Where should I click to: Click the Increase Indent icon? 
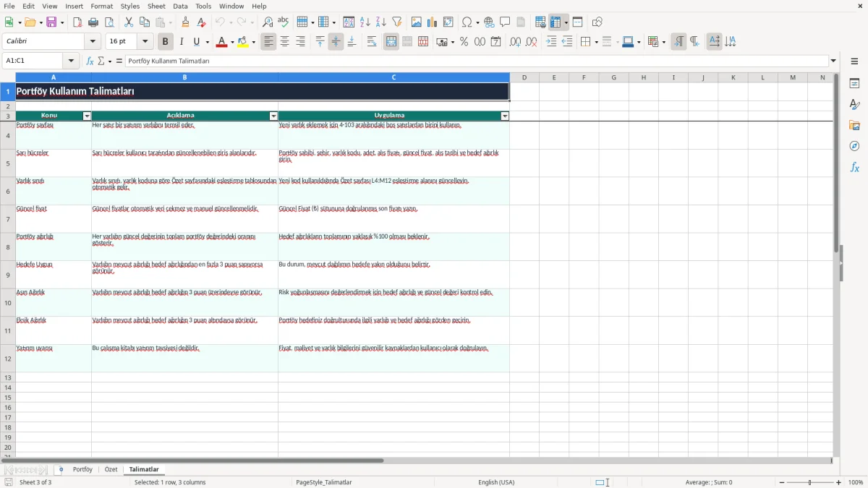pyautogui.click(x=551, y=42)
